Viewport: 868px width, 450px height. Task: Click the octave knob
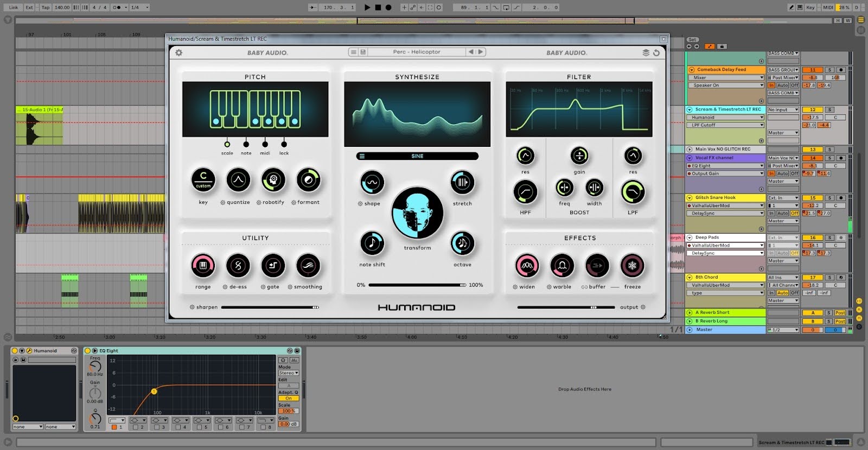point(462,243)
